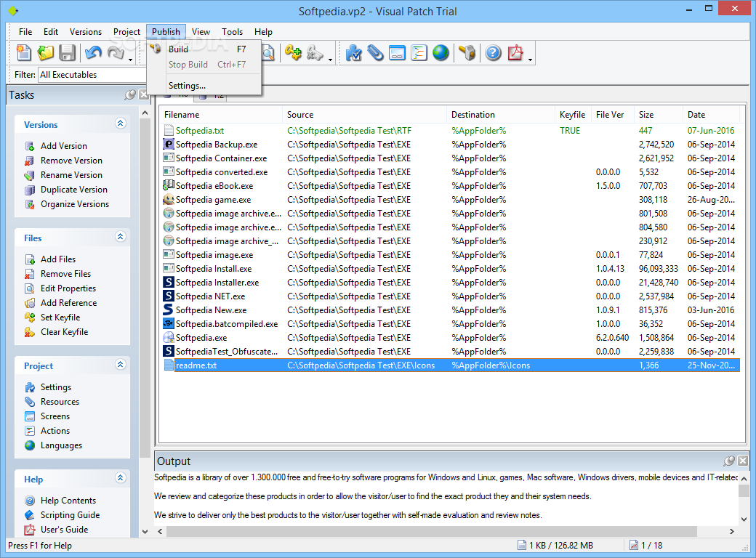Click status bar file count 1 / 18

pos(652,546)
